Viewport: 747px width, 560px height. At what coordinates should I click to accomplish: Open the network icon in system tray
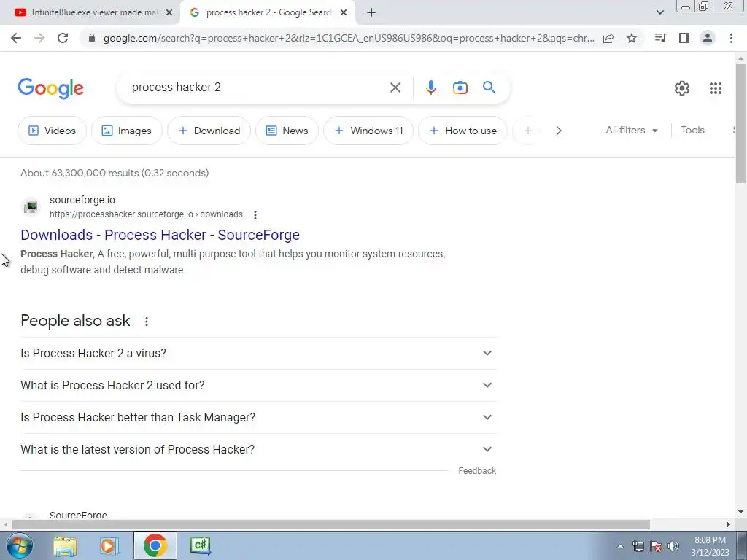pos(638,546)
